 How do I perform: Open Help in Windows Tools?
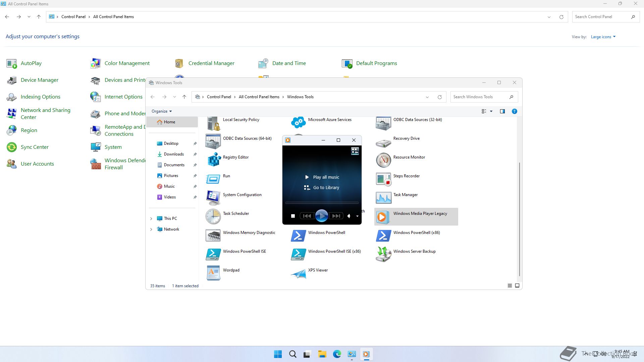point(514,111)
